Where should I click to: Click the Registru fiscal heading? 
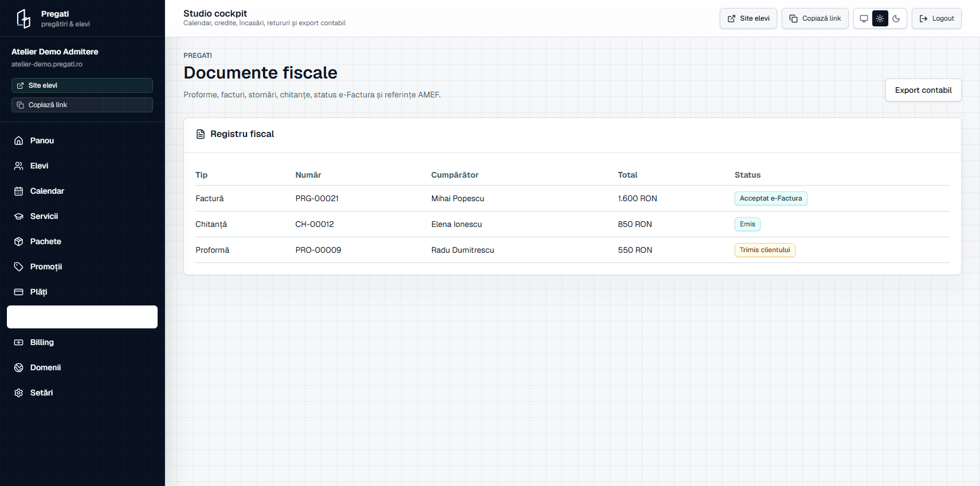point(242,134)
